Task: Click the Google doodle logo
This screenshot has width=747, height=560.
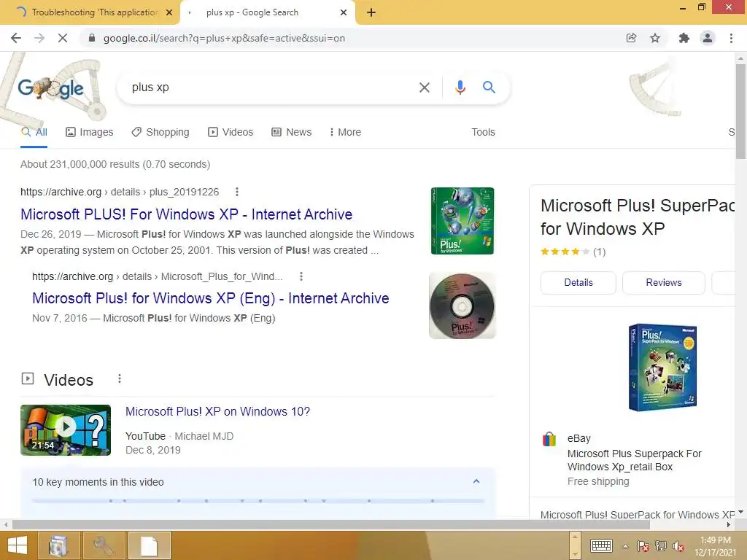Action: coord(50,88)
